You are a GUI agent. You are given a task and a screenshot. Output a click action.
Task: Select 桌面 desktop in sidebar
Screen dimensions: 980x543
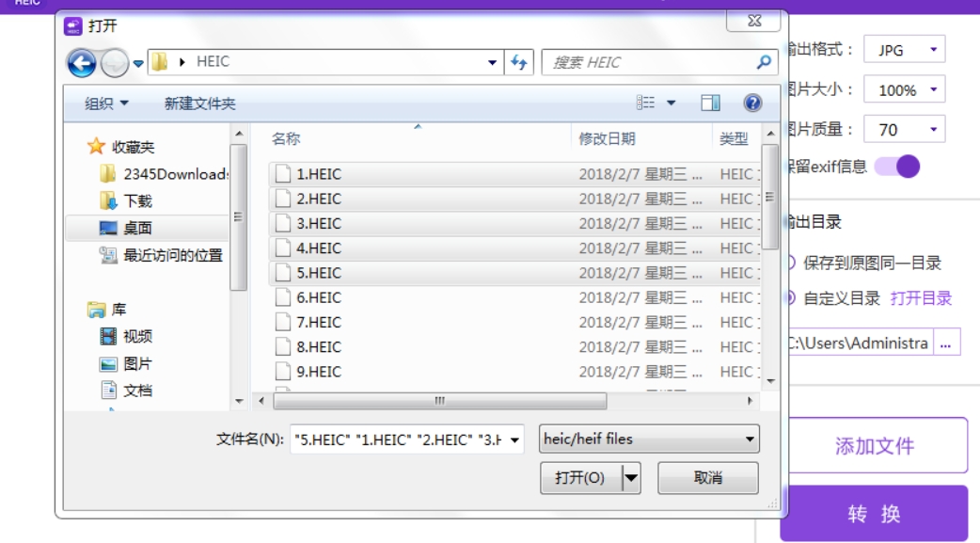(147, 228)
